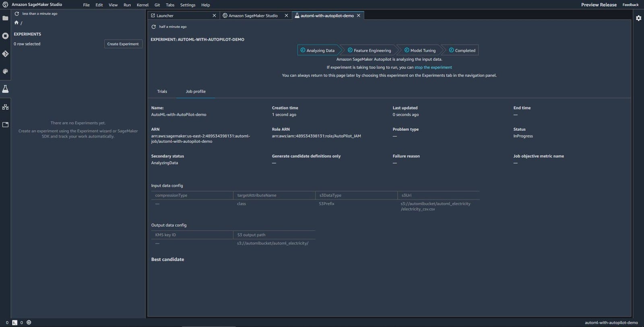Click the KMS key ID column header
This screenshot has width=644, height=327.
coord(192,235)
